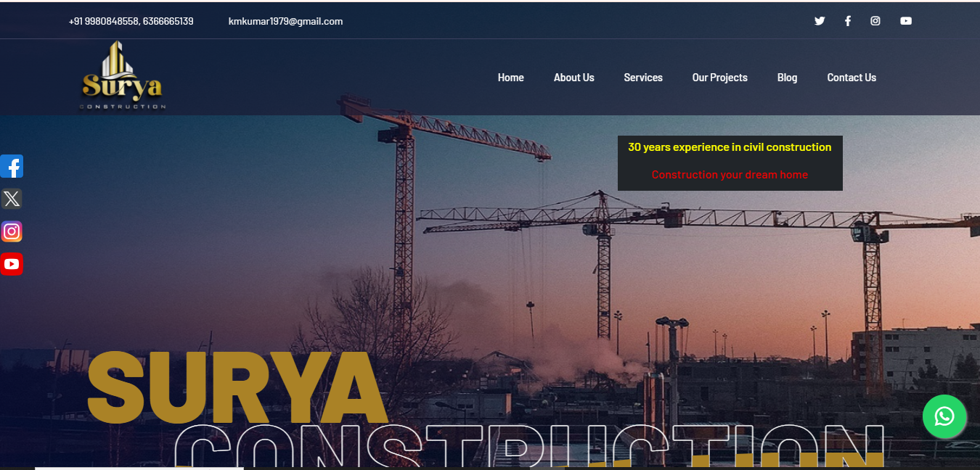Open YouTube from the top header icons
980x470 pixels.
[x=905, y=20]
